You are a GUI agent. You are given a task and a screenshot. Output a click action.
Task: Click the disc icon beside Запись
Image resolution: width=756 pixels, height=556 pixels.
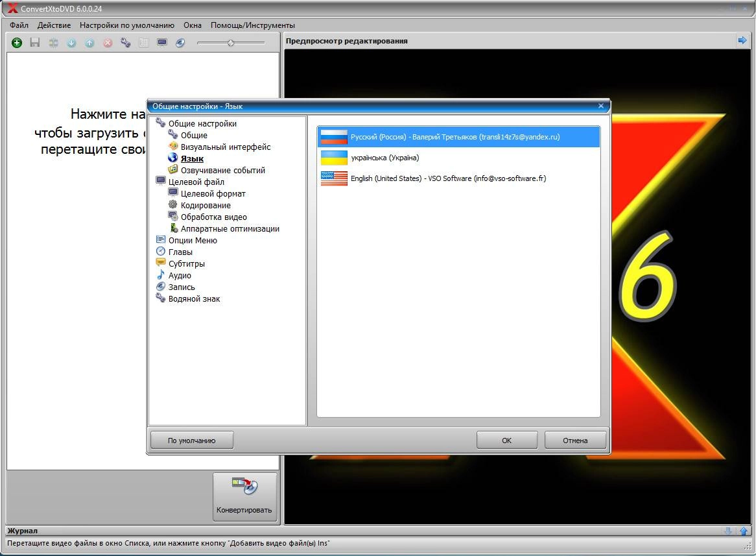(161, 286)
